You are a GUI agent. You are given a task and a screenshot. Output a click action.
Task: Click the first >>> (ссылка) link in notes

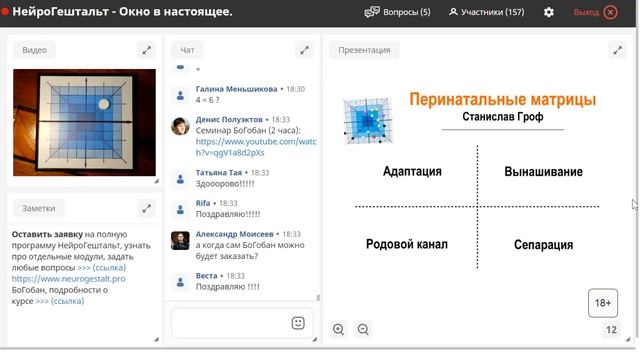[101, 268]
